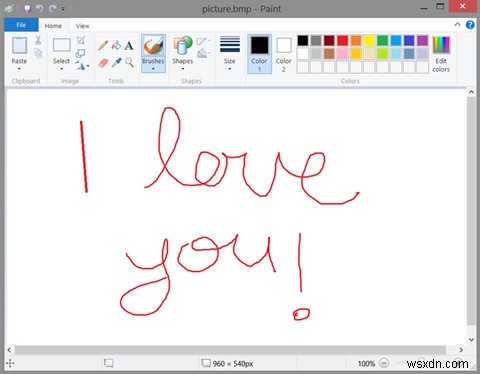This screenshot has width=480, height=374.
Task: Click the horizontal scrollbar left arrow
Action: pyautogui.click(x=9, y=350)
